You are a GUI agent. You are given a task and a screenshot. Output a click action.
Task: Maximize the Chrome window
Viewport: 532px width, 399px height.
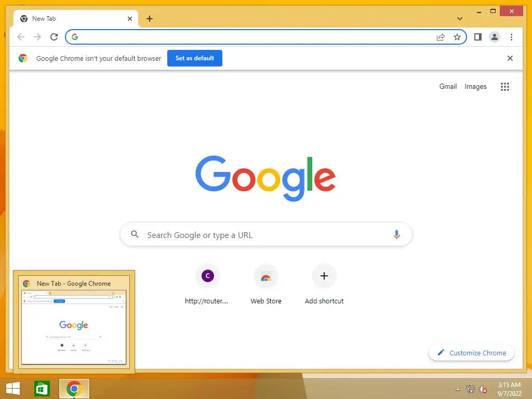click(x=493, y=11)
